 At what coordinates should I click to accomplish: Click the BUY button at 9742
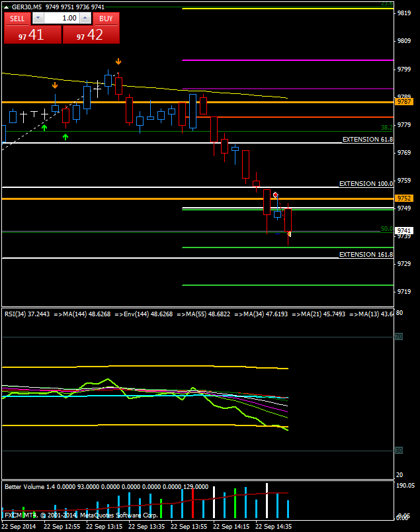tap(91, 35)
